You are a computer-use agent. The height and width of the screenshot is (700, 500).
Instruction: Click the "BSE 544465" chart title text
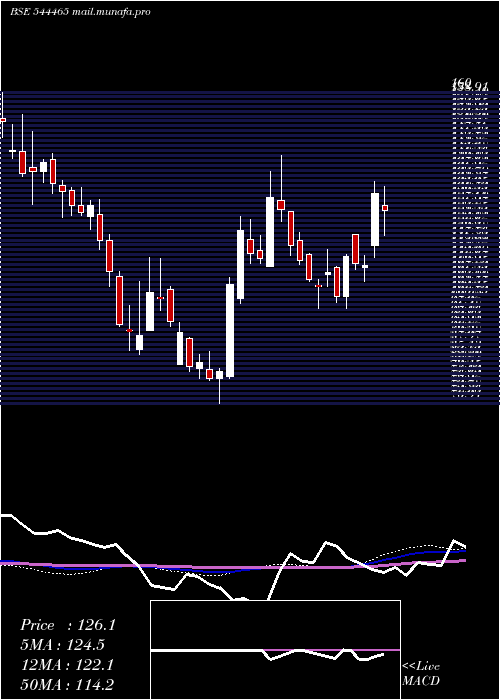click(39, 12)
